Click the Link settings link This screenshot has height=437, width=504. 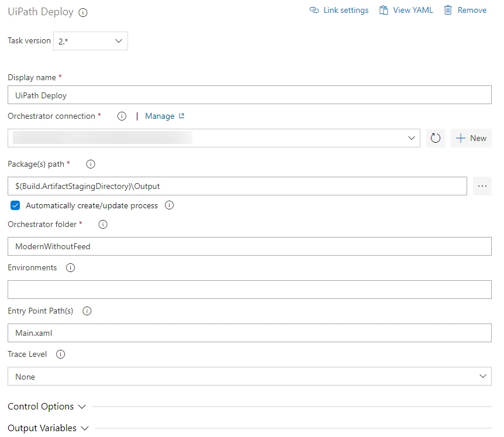click(x=339, y=10)
